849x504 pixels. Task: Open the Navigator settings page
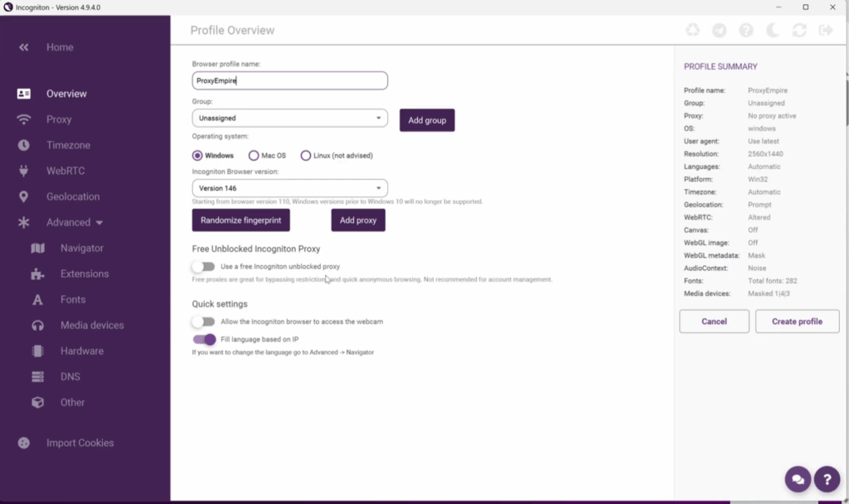pyautogui.click(x=82, y=248)
